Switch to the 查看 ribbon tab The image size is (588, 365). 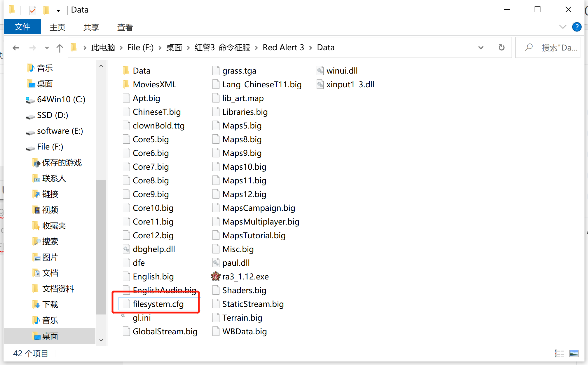click(125, 27)
